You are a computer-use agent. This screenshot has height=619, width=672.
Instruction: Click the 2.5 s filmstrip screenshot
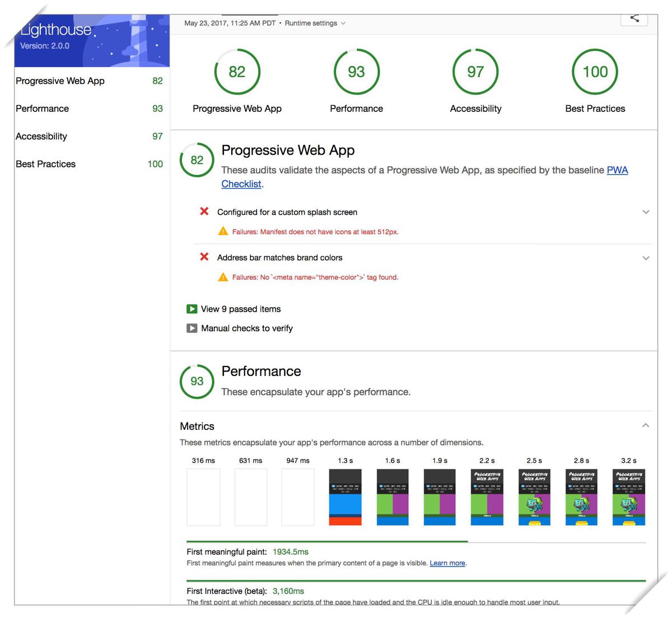tap(534, 497)
